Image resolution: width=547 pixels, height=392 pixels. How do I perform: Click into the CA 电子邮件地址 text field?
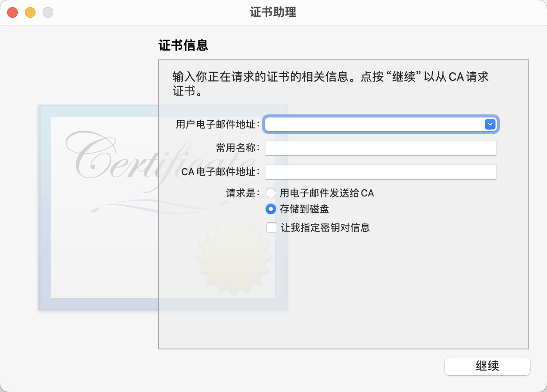tap(381, 172)
